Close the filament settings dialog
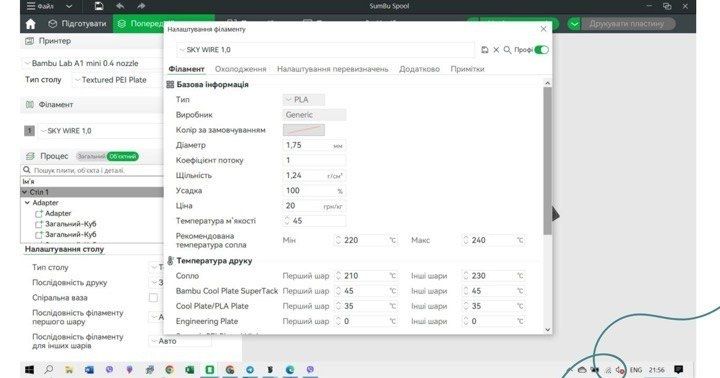The width and height of the screenshot is (720, 378). [x=543, y=29]
